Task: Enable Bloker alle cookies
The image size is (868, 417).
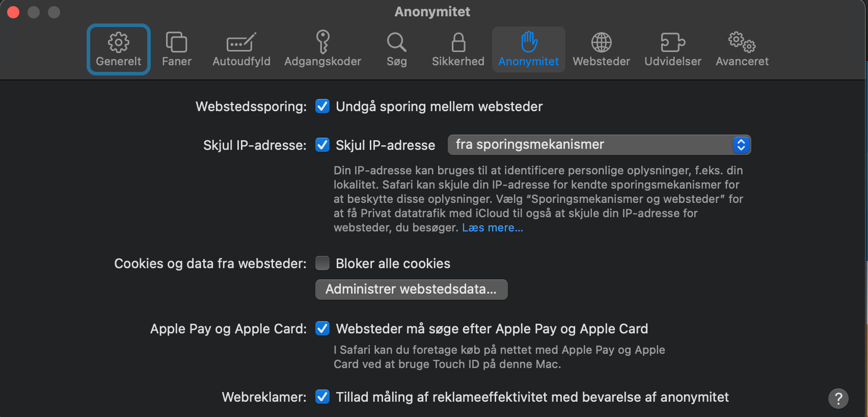Action: pyautogui.click(x=322, y=264)
